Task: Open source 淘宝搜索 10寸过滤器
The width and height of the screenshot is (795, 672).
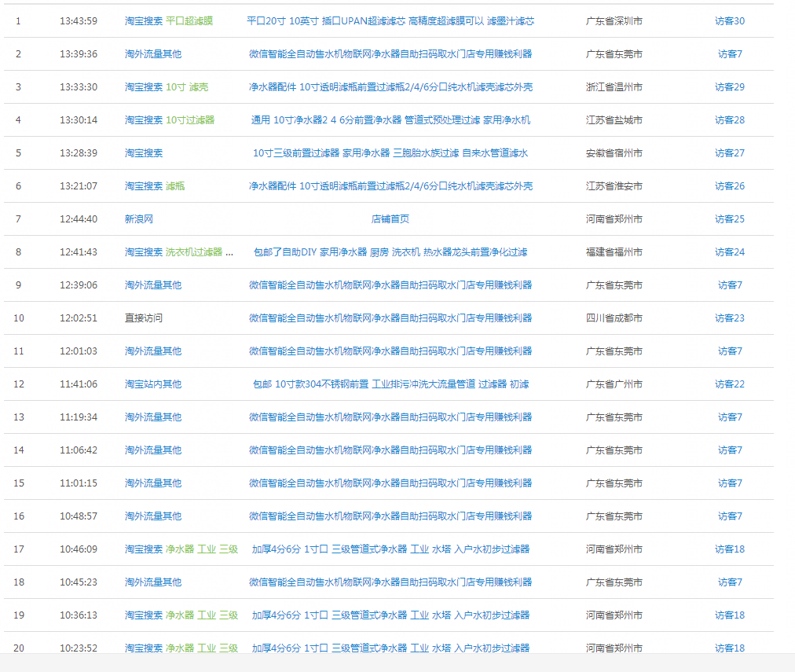Action: point(170,119)
